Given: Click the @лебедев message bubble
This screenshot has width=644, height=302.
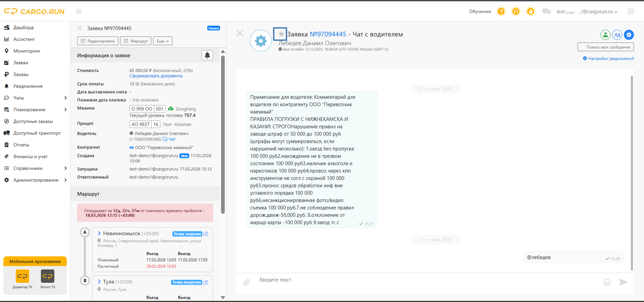Looking at the screenshot, I should (x=574, y=257).
